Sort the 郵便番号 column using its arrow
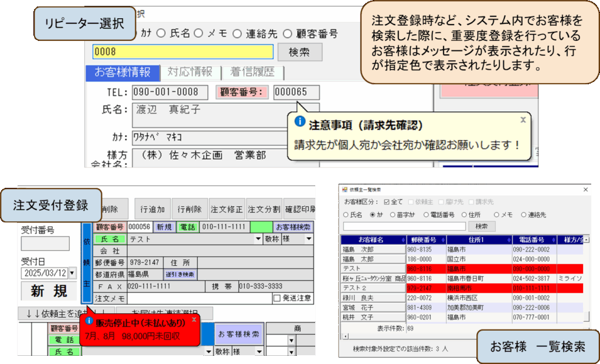Image resolution: width=600 pixels, height=364 pixels. point(442,239)
